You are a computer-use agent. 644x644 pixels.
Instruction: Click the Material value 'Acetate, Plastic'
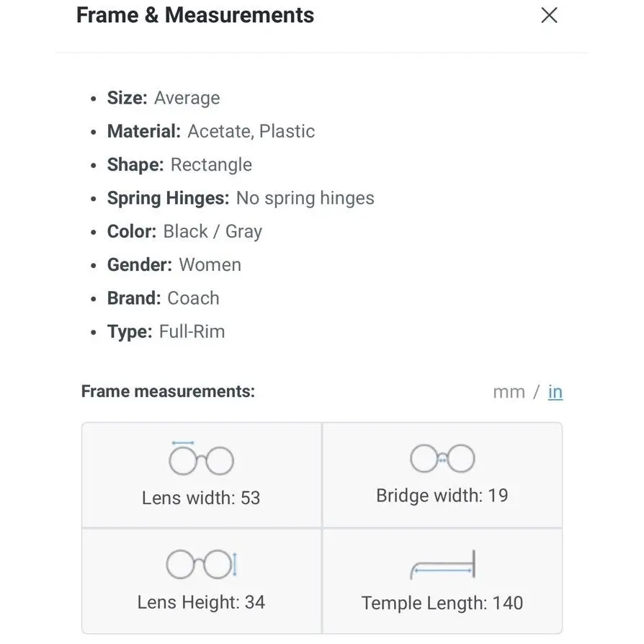(x=251, y=131)
